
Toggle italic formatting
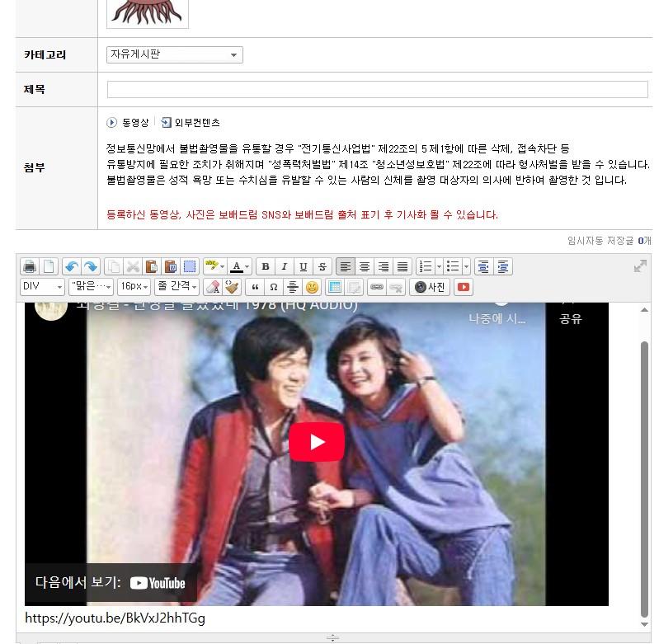click(285, 266)
